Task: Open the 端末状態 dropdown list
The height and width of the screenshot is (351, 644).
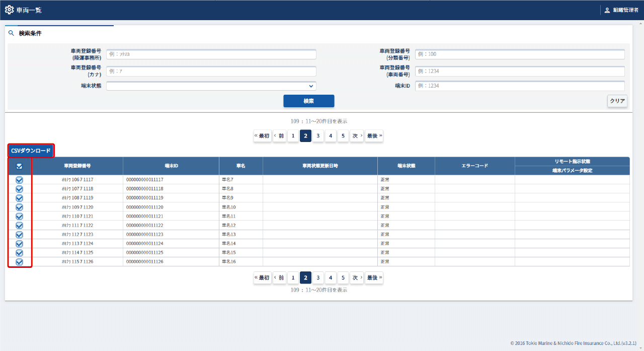Action: tap(211, 86)
